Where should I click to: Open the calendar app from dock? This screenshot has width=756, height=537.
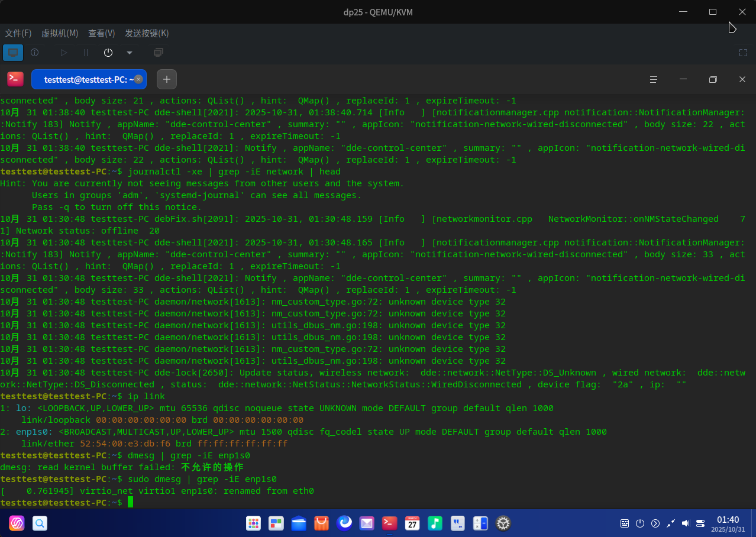[412, 523]
